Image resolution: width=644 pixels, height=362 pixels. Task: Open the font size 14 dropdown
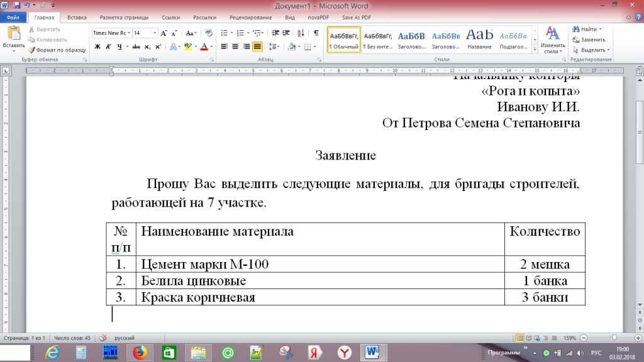pos(155,33)
